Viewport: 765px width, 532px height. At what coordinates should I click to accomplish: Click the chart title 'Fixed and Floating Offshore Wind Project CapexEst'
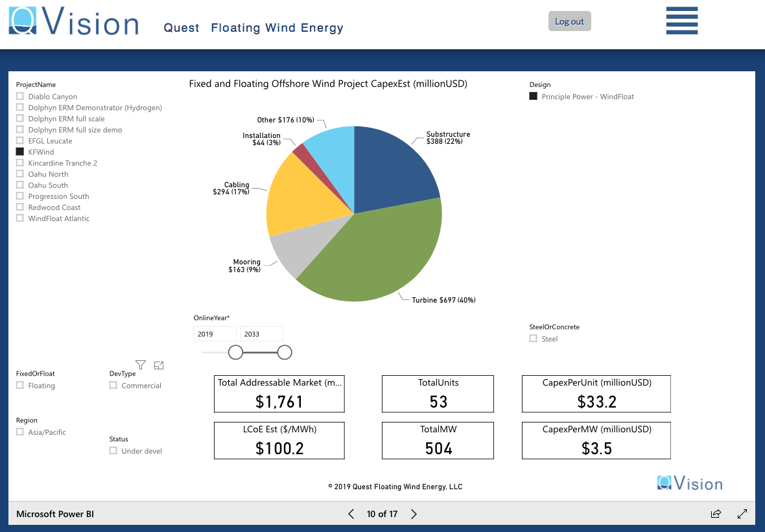[x=328, y=84]
